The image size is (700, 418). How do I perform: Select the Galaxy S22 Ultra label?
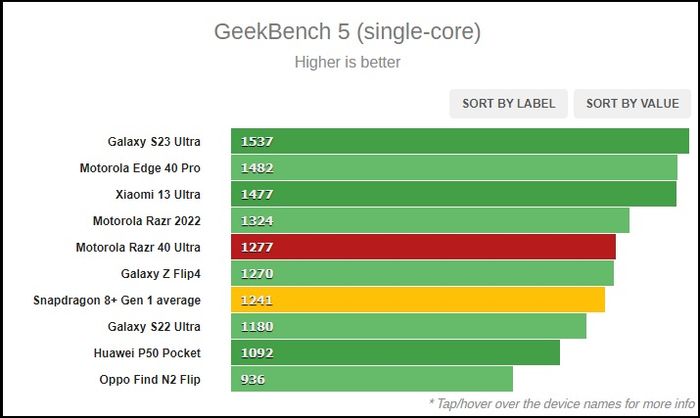click(x=154, y=326)
